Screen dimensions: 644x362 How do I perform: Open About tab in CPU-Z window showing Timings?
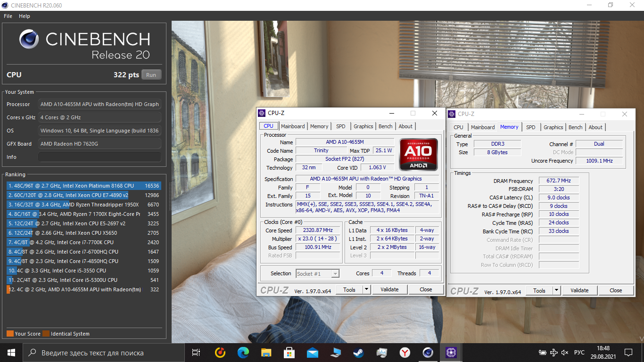coord(595,127)
